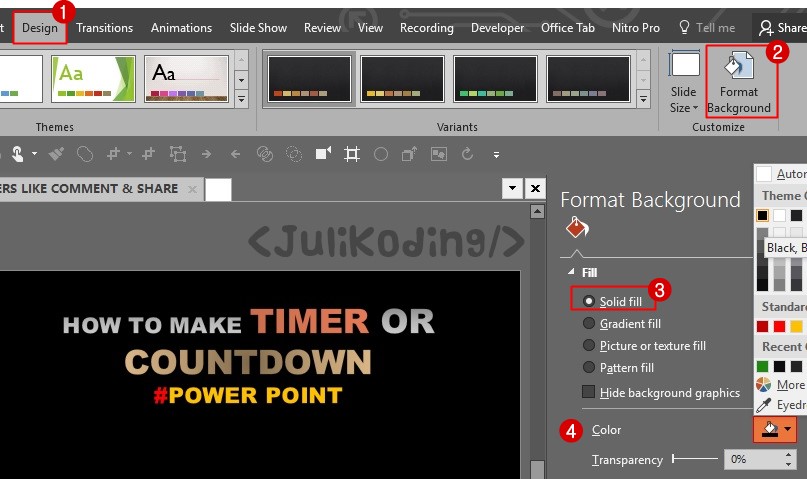Open the Office Tab ribbon tab
807x479 pixels.
(x=568, y=28)
